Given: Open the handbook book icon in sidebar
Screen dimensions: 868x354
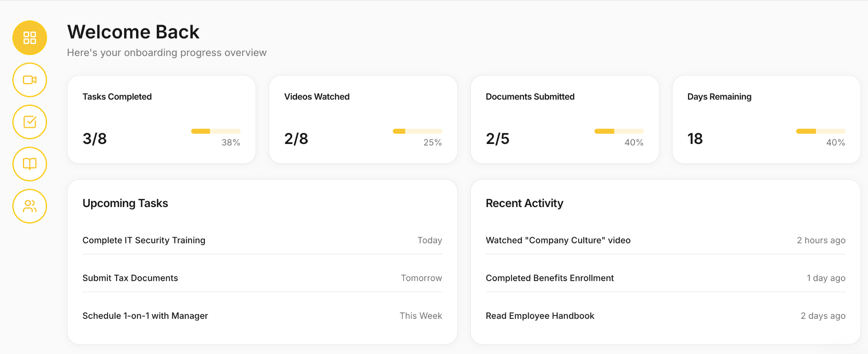Looking at the screenshot, I should [30, 164].
